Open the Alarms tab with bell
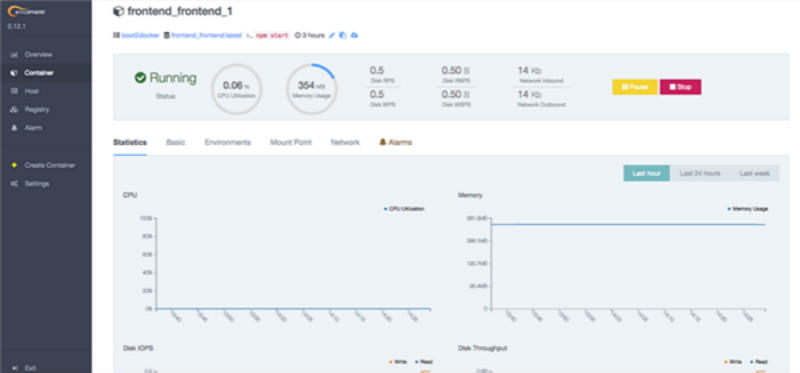The height and width of the screenshot is (373, 800). (x=396, y=142)
